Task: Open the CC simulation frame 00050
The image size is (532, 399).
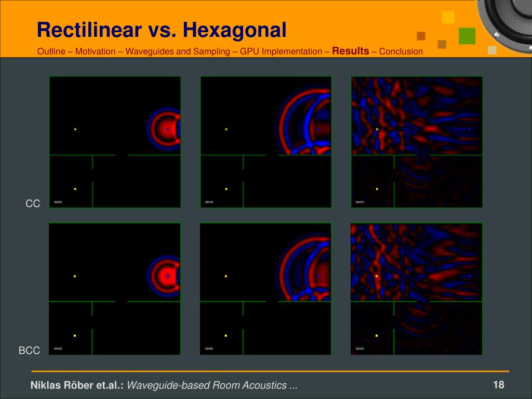Action: point(115,142)
